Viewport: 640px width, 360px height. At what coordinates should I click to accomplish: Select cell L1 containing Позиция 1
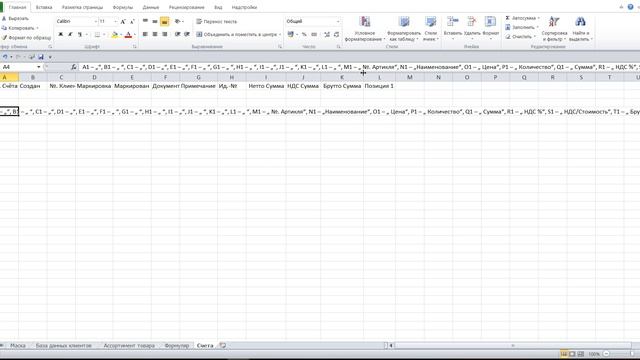tap(379, 86)
